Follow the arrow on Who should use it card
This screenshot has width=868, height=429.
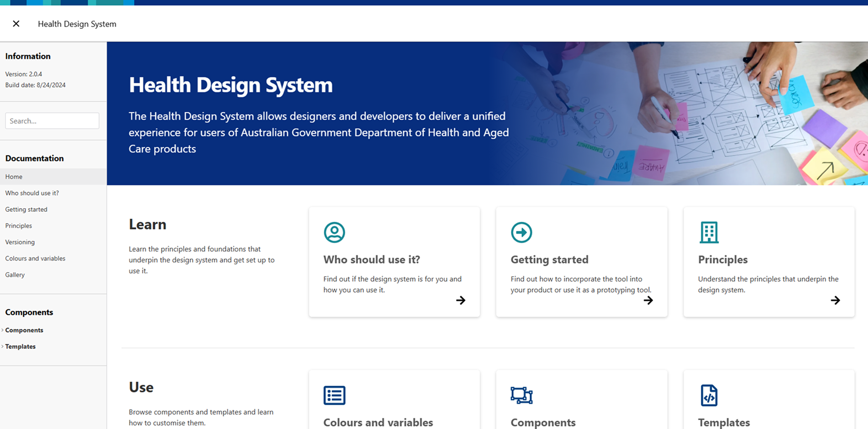(x=461, y=300)
